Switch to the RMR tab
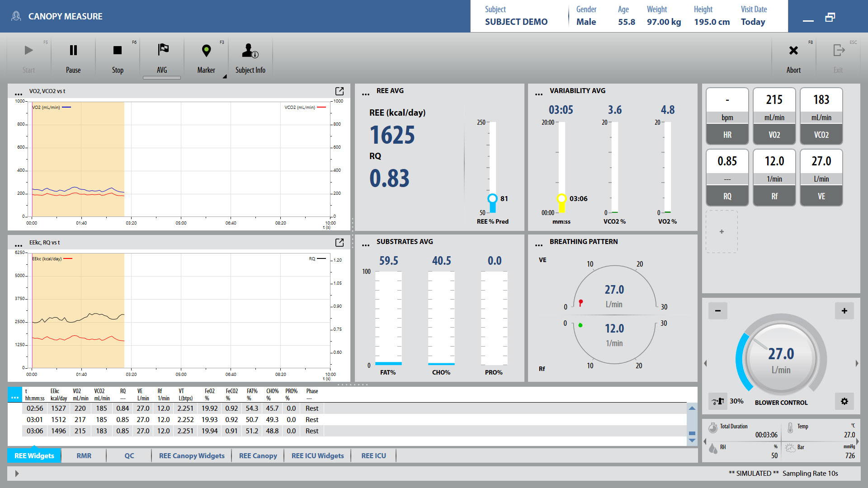Viewport: 868px width, 488px height. pyautogui.click(x=84, y=456)
